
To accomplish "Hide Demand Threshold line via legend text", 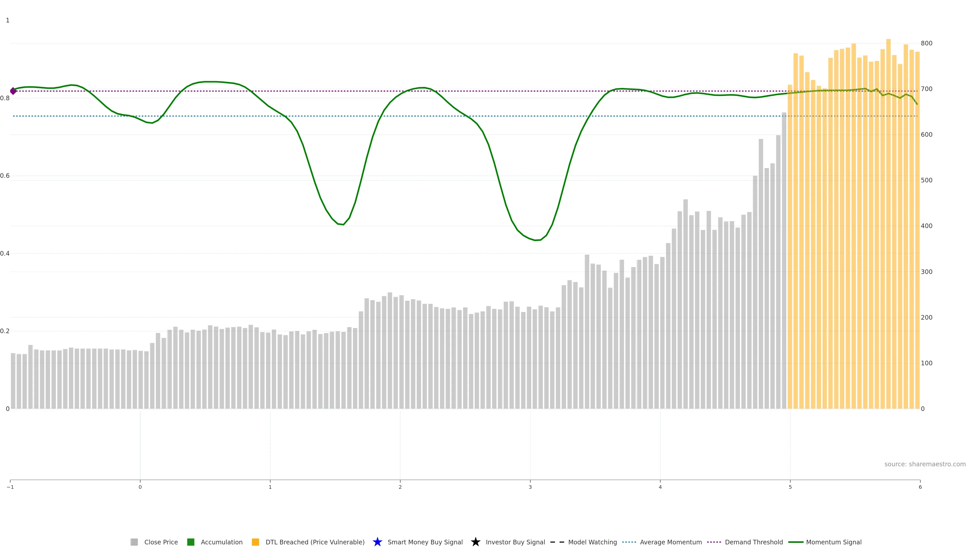I will (x=754, y=542).
